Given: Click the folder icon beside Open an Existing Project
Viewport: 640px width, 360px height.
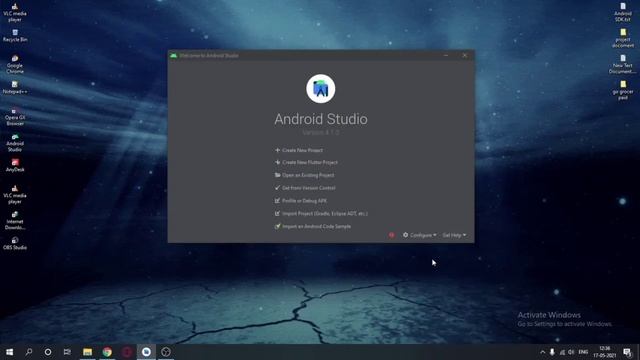Looking at the screenshot, I should coord(278,175).
